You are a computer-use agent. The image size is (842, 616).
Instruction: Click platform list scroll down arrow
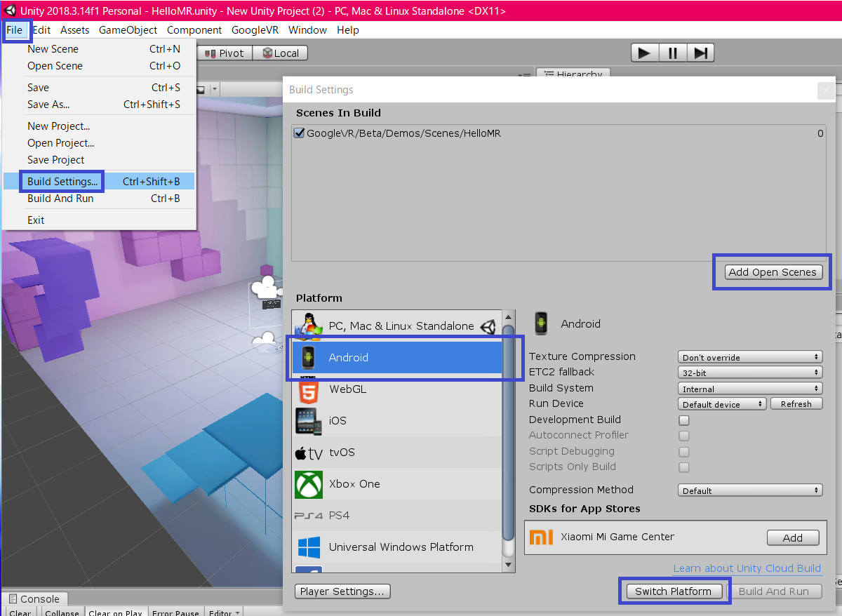(x=509, y=565)
